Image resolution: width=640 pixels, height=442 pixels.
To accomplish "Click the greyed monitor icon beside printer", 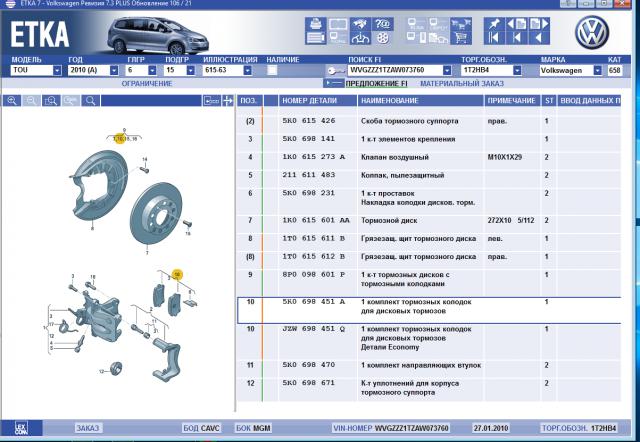I will (338, 24).
